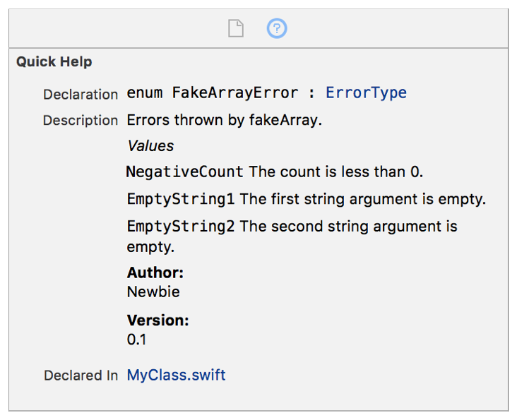Screen dimensions: 517x420
Task: Click the italic Values heading
Action: pos(150,146)
